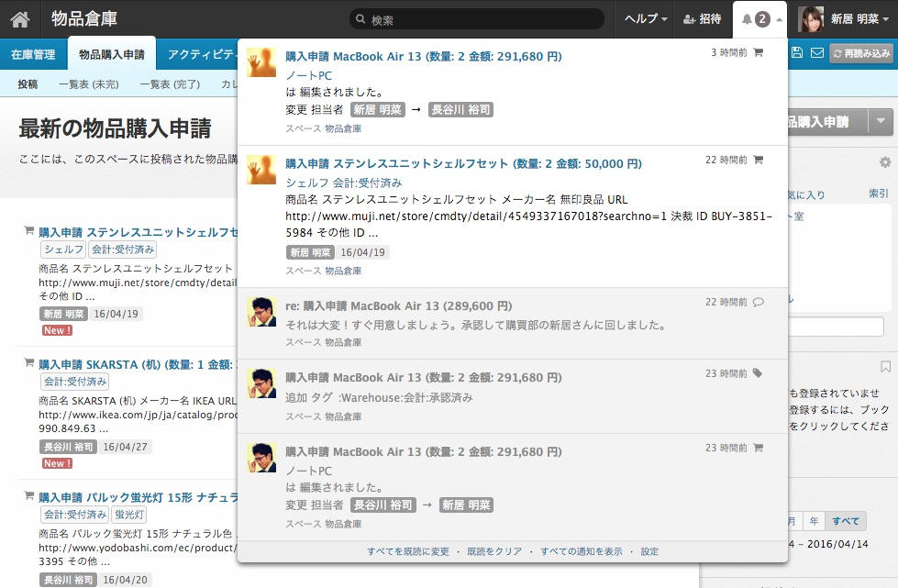The width and height of the screenshot is (898, 588).
Task: Select 年 date range filter
Action: (x=814, y=521)
